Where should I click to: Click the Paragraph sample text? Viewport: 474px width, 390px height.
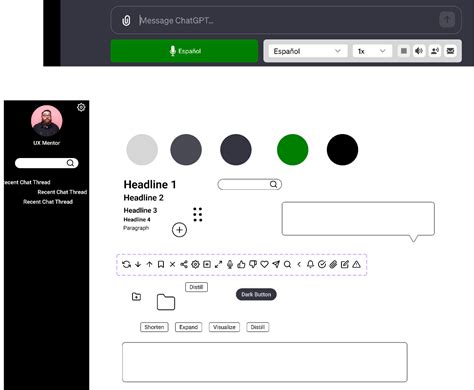tap(136, 228)
